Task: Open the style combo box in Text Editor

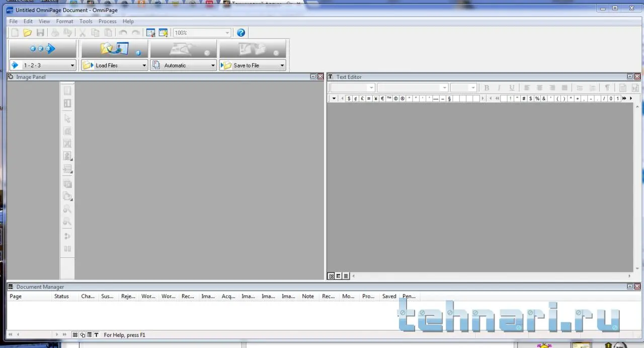Action: [x=352, y=88]
